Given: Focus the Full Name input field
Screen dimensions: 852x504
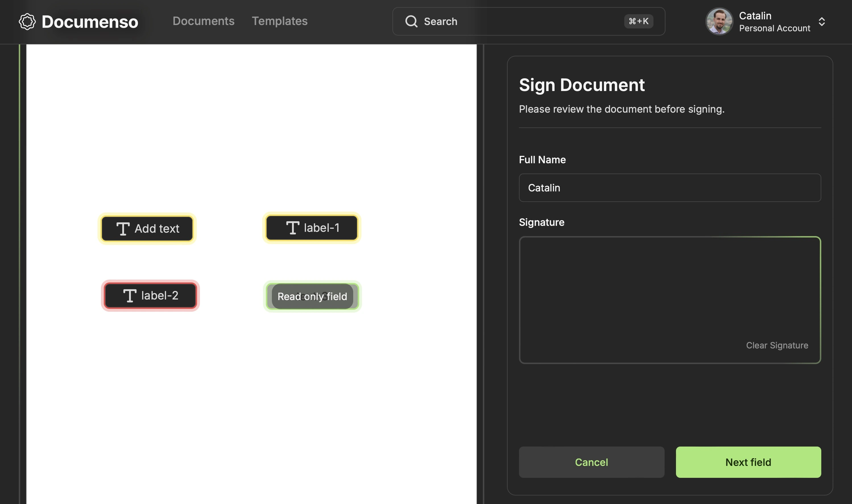Looking at the screenshot, I should point(669,188).
